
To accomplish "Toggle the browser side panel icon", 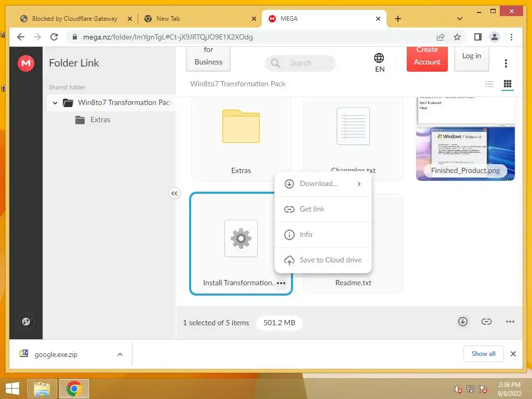I will (x=478, y=37).
